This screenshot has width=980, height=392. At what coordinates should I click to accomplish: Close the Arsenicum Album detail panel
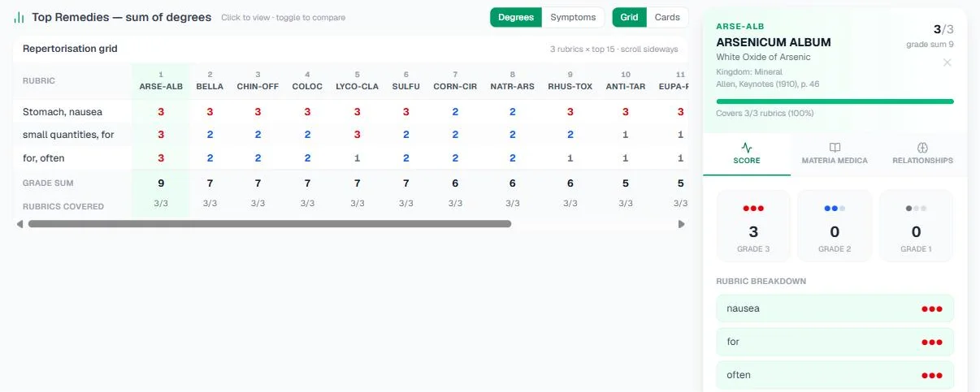[x=947, y=62]
